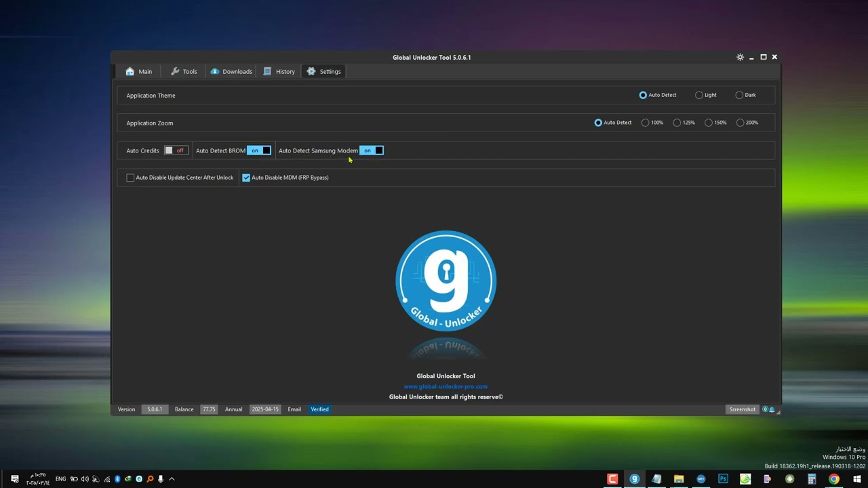Open the www.global-unlocker-pro.com link
Screen dimensions: 868x488
pyautogui.click(x=446, y=386)
